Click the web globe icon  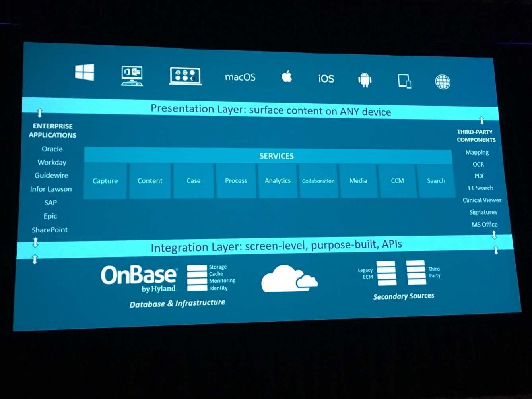443,82
